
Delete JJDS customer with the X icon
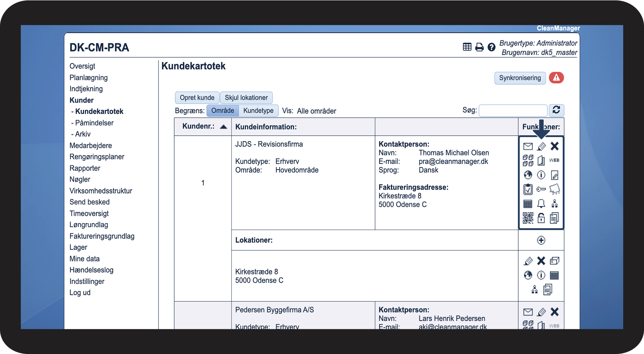(x=554, y=147)
